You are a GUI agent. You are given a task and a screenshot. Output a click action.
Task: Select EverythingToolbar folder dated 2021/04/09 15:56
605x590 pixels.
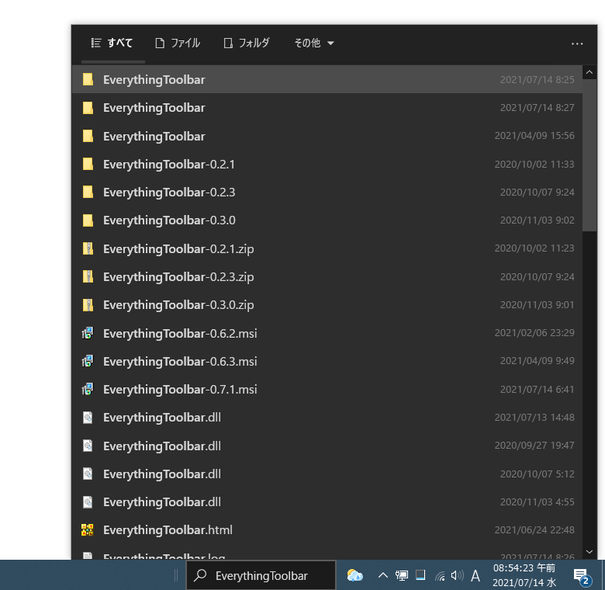[x=327, y=136]
